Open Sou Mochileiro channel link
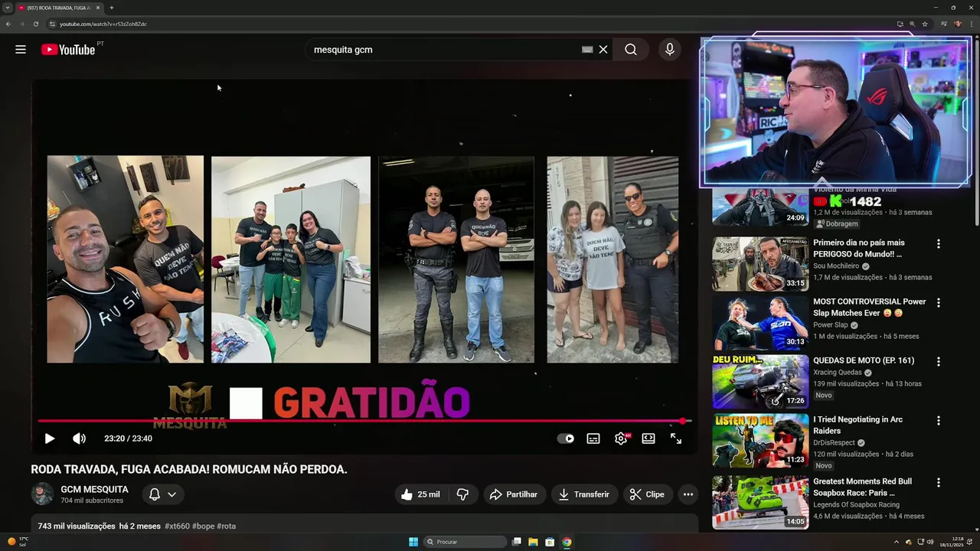Image resolution: width=980 pixels, height=551 pixels. pos(836,266)
